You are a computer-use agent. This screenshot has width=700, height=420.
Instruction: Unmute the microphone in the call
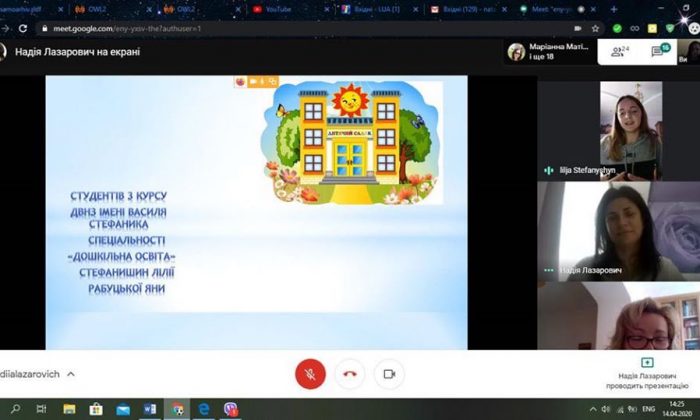pos(310,374)
